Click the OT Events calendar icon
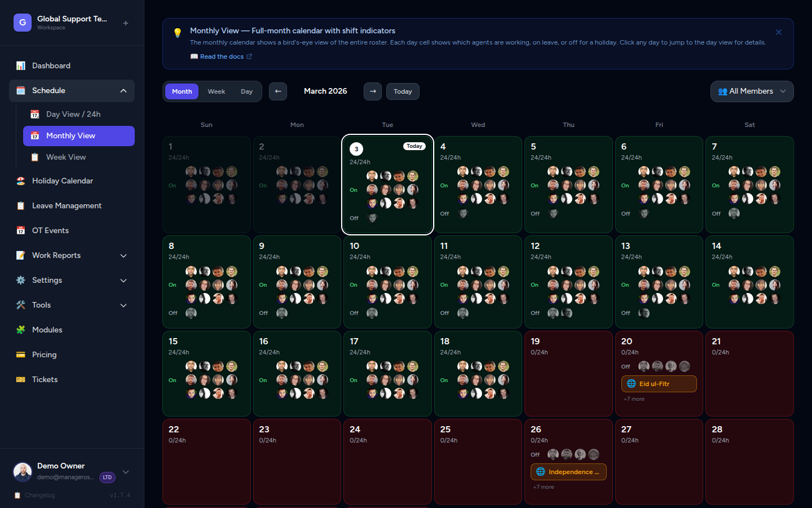Screen dimensions: 812x508 tap(21, 230)
